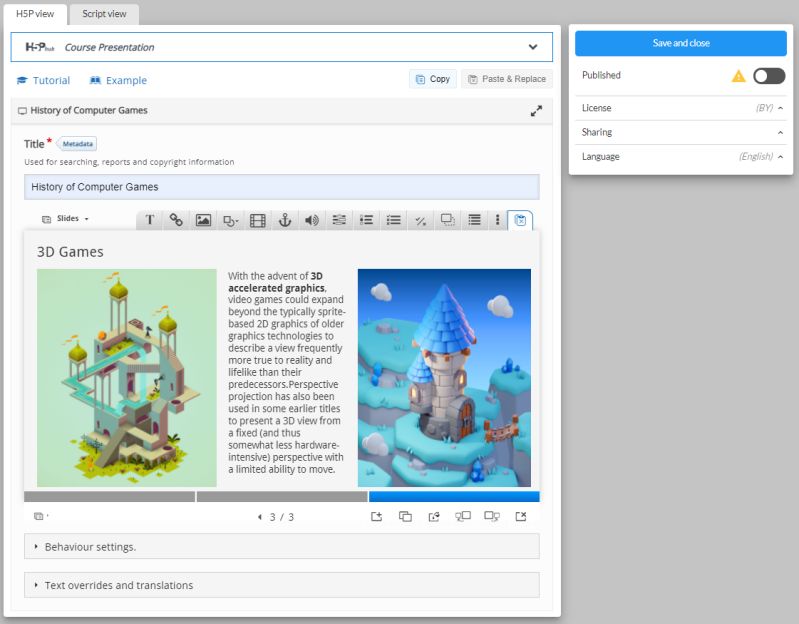Jump to second slide progress segment
The height and width of the screenshot is (624, 799).
282,497
